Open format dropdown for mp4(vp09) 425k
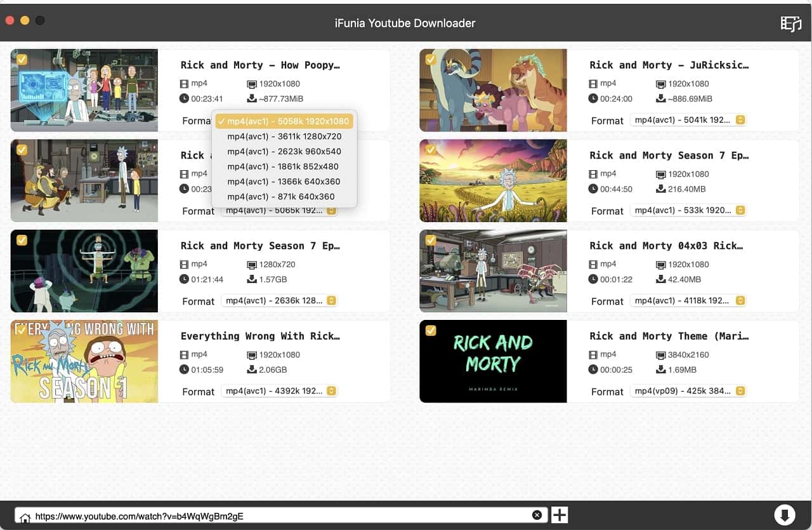 pos(688,391)
